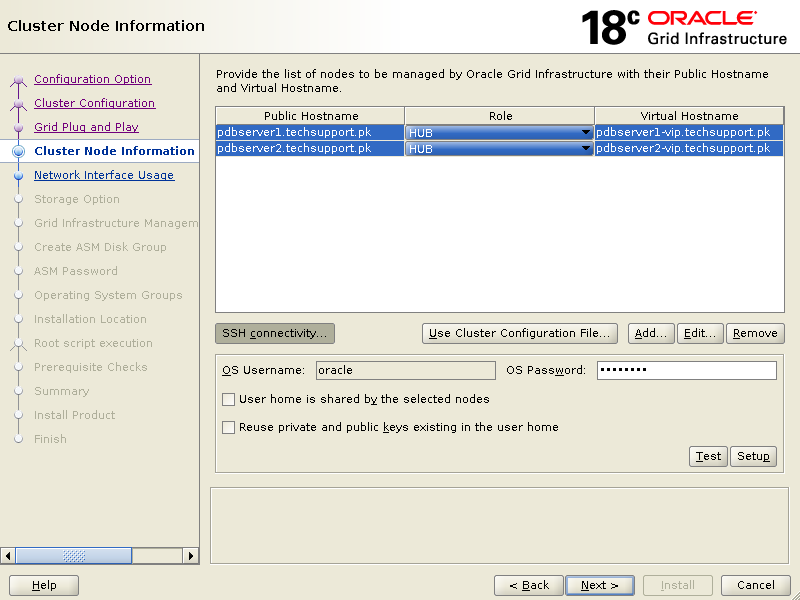Click the Remove button
This screenshot has width=800, height=600.
tap(755, 333)
